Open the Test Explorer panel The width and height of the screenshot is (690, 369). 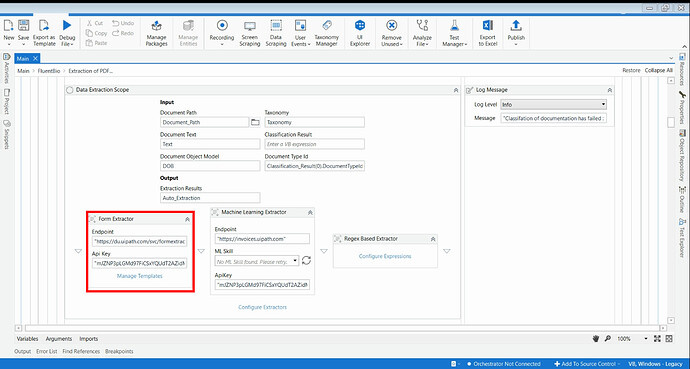point(683,237)
